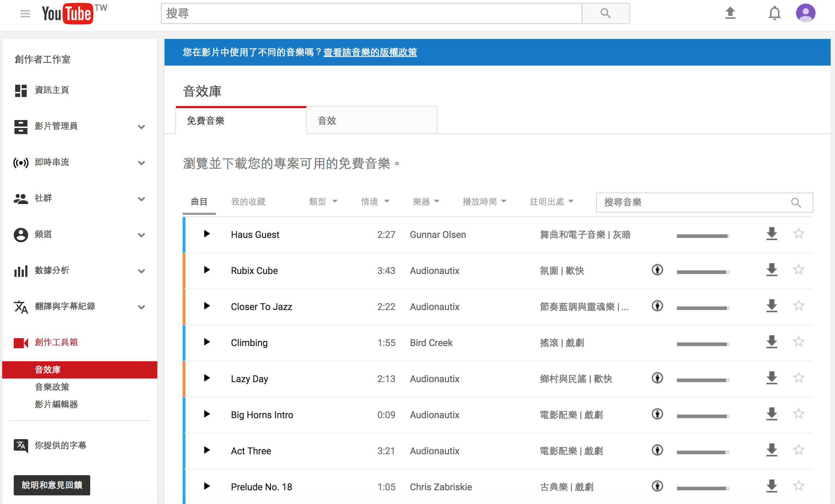Screen dimensions: 835x504
Task: Select the 曲目 tracks tab
Action: (x=199, y=202)
